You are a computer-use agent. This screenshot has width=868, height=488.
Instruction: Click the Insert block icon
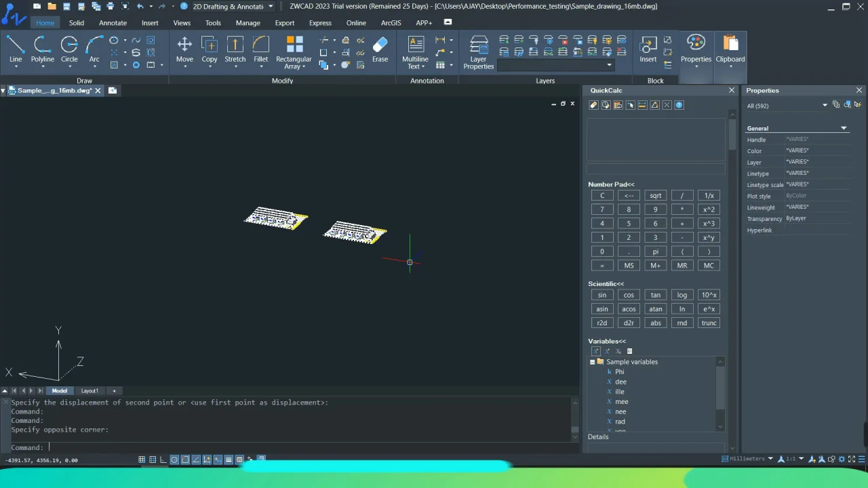coord(648,49)
